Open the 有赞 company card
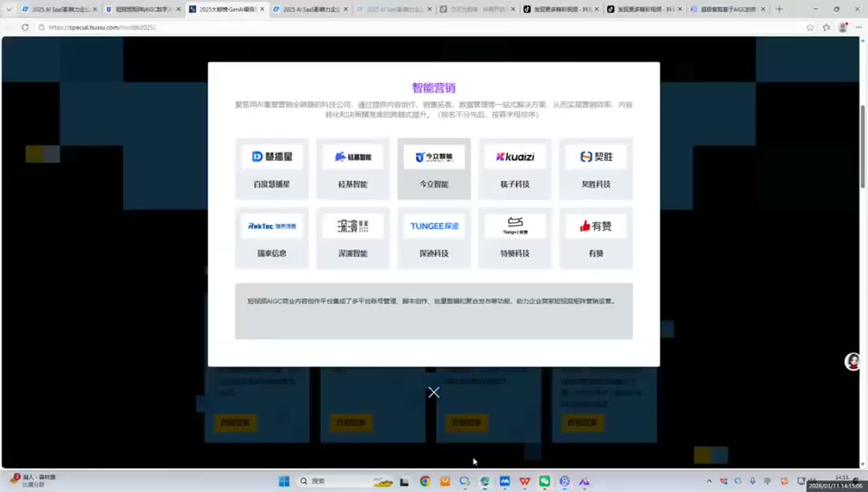Image resolution: width=868 pixels, height=492 pixels. pos(597,238)
